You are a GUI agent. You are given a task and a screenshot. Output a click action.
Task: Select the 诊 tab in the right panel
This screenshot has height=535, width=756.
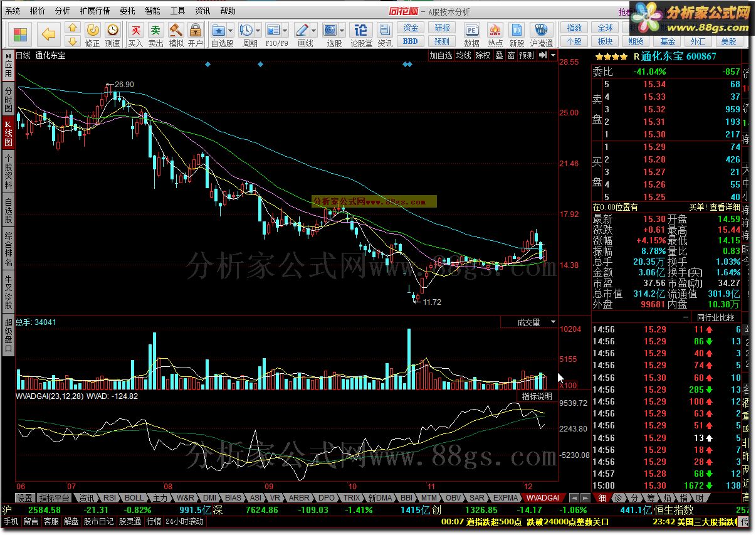click(618, 498)
